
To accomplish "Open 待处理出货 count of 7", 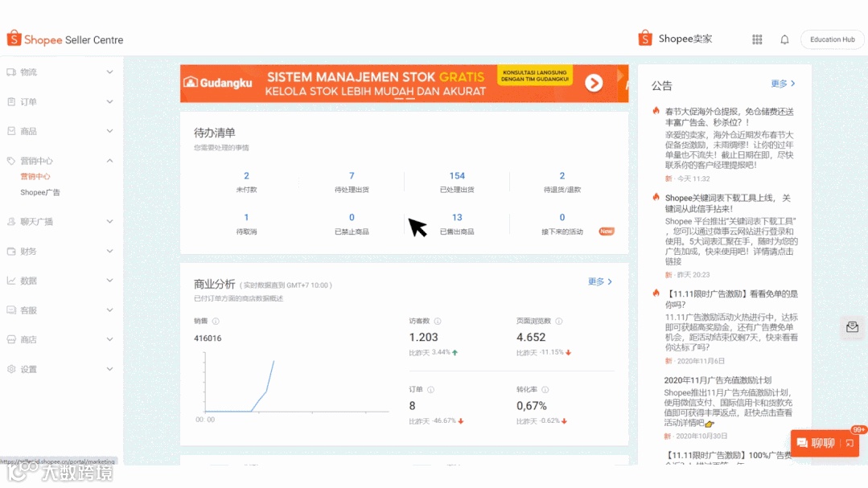I will pyautogui.click(x=352, y=176).
